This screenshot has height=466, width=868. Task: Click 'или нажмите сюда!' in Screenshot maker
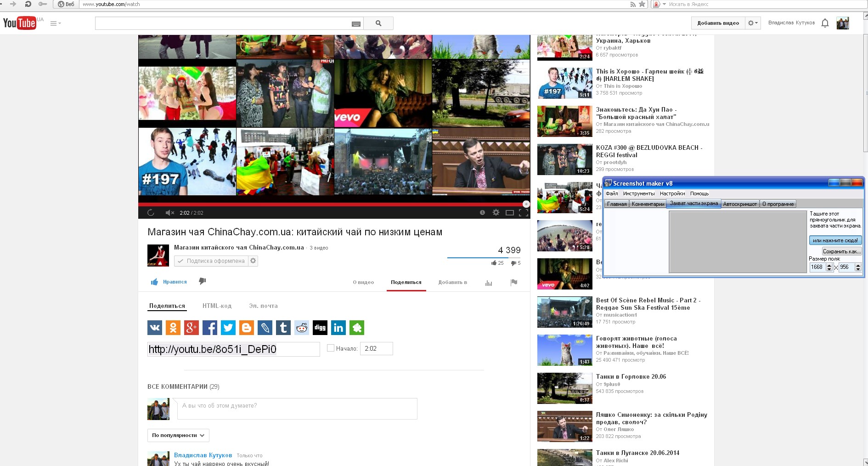(835, 240)
